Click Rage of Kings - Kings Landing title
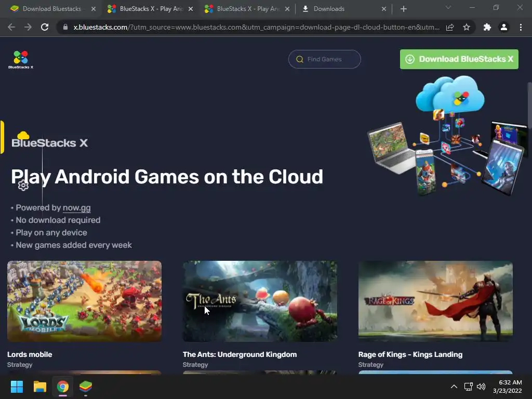532x399 pixels. point(410,354)
